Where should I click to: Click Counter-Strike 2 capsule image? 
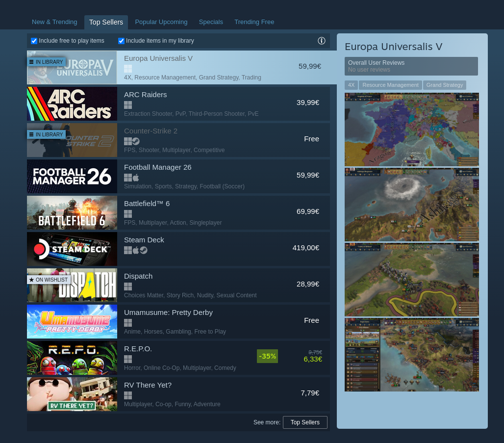[x=72, y=140]
